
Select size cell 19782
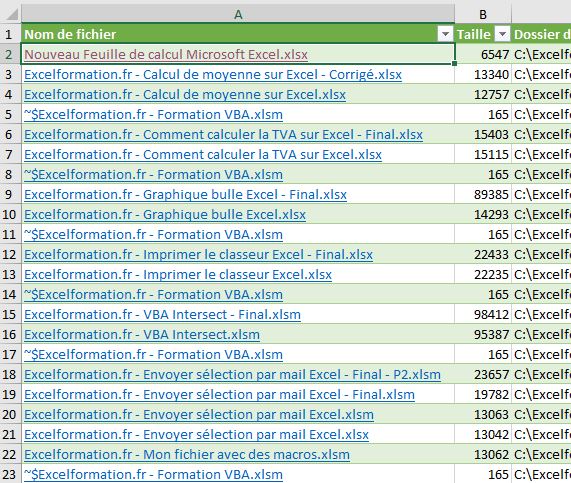point(483,395)
